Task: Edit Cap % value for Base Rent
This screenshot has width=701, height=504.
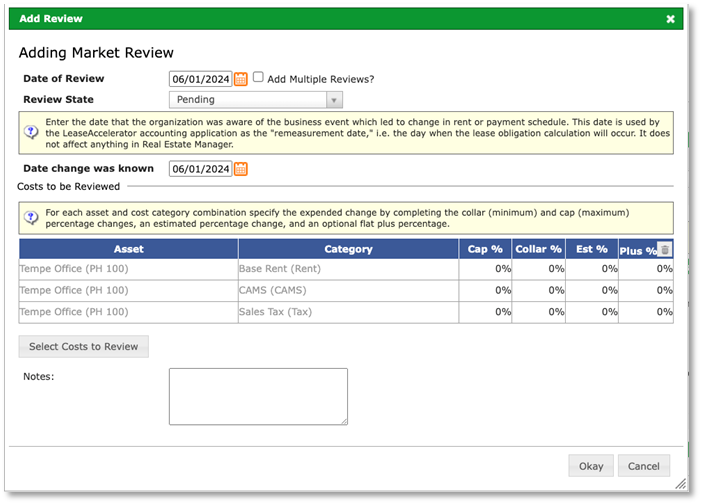Action: click(485, 269)
